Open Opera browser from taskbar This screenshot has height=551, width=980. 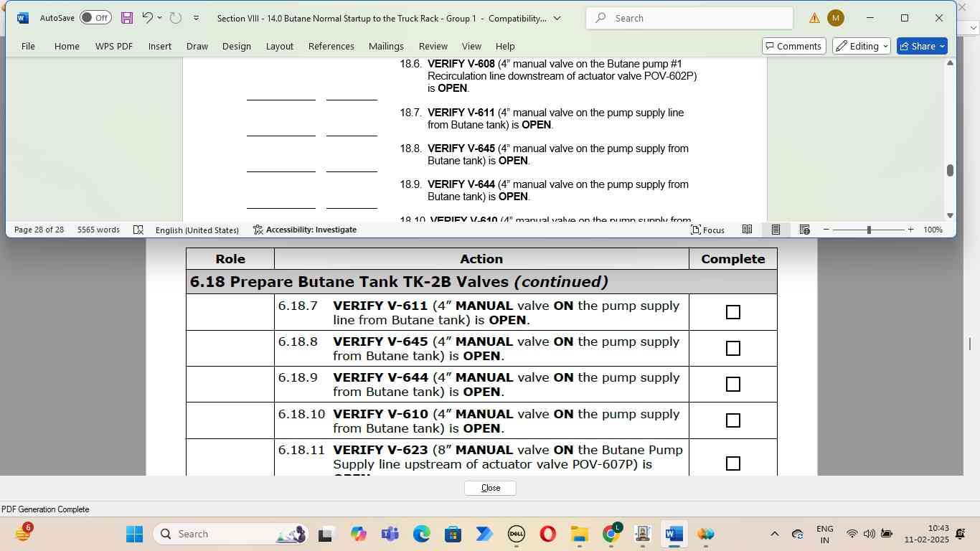point(547,534)
